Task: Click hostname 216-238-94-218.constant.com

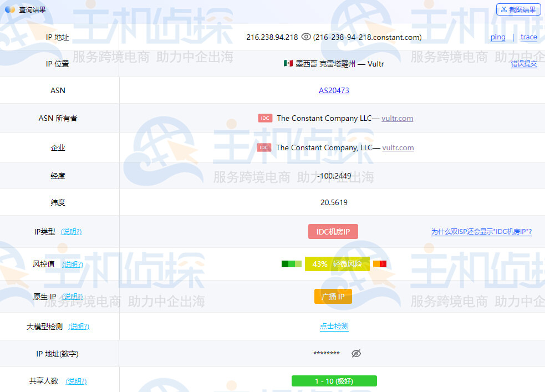Action: pyautogui.click(x=367, y=37)
